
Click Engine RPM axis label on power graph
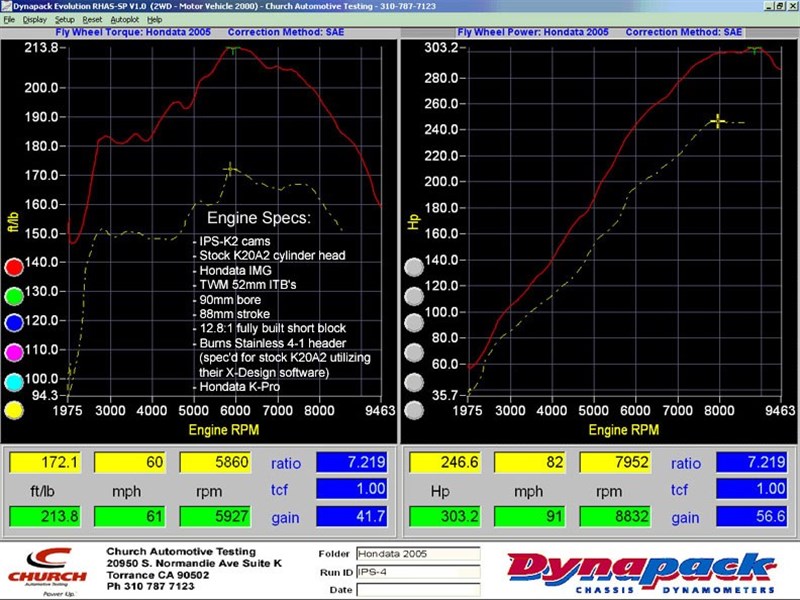click(623, 430)
